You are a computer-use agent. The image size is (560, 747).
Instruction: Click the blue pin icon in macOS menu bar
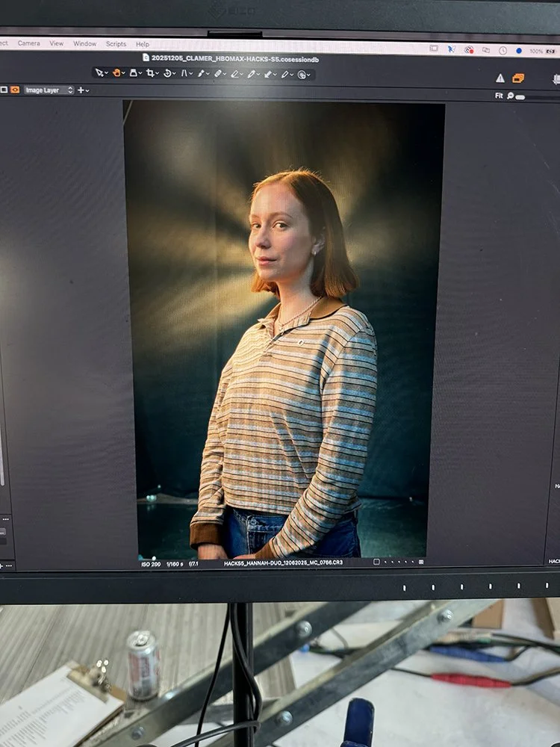[x=451, y=49]
